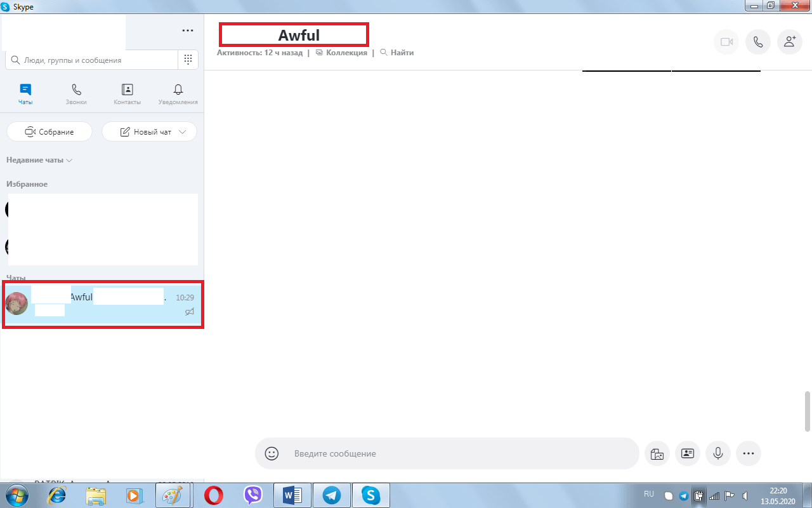The height and width of the screenshot is (508, 812).
Task: Open more message options ellipsis
Action: (x=749, y=453)
